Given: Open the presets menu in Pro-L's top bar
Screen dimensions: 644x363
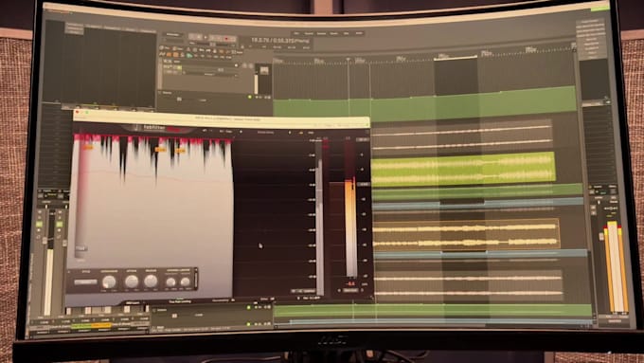Looking at the screenshot, I should point(266,133).
